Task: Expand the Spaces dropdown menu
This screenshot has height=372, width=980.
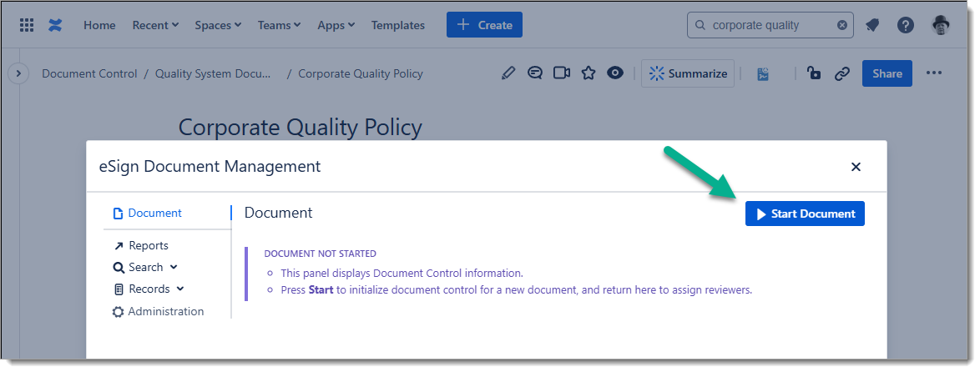Action: point(218,25)
